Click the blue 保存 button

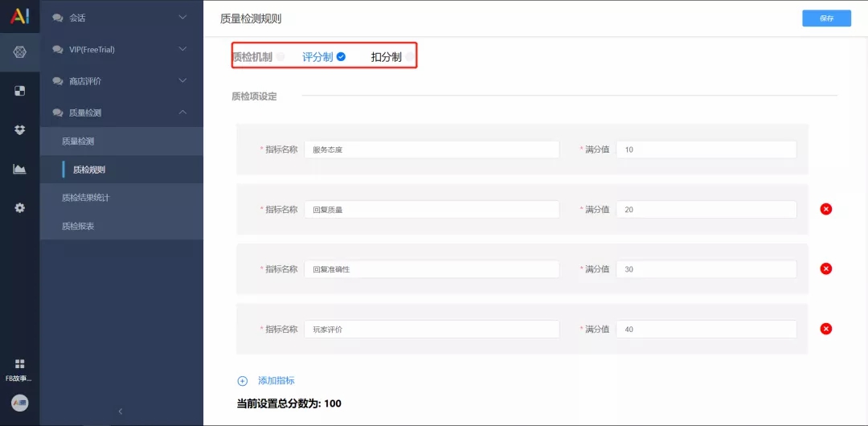pyautogui.click(x=826, y=18)
